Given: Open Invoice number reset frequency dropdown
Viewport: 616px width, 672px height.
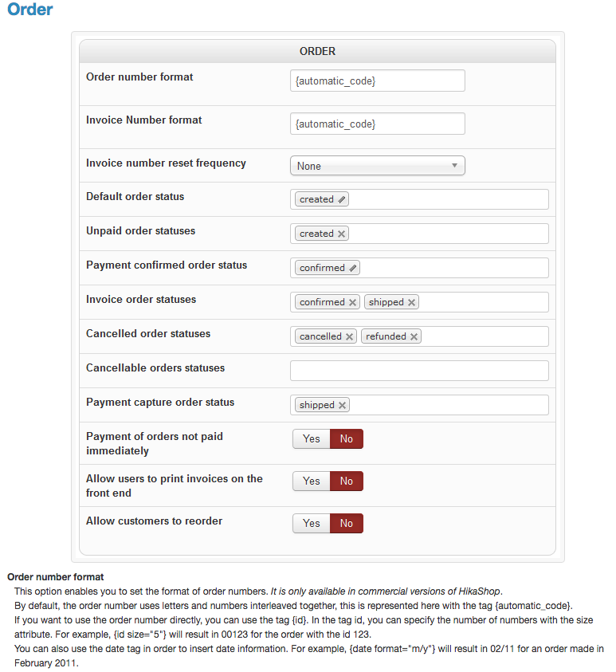Looking at the screenshot, I should click(377, 166).
